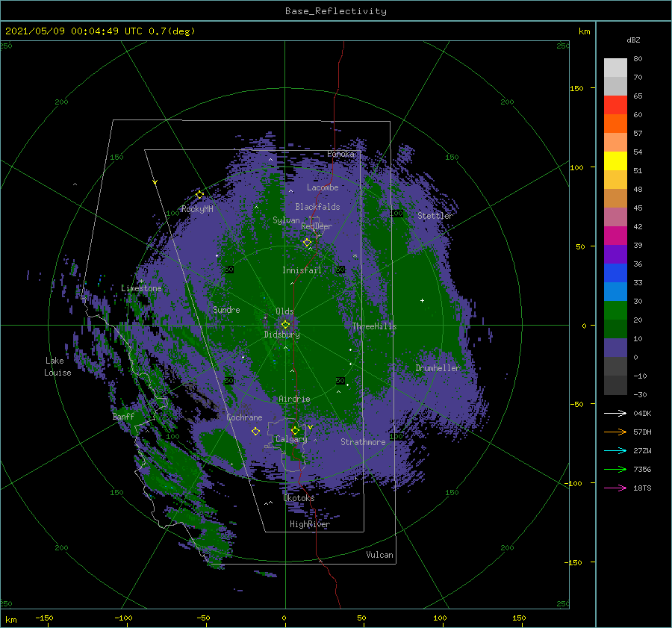Click the orange 57DM arrow legend
The height and width of the screenshot is (628, 672).
click(615, 432)
